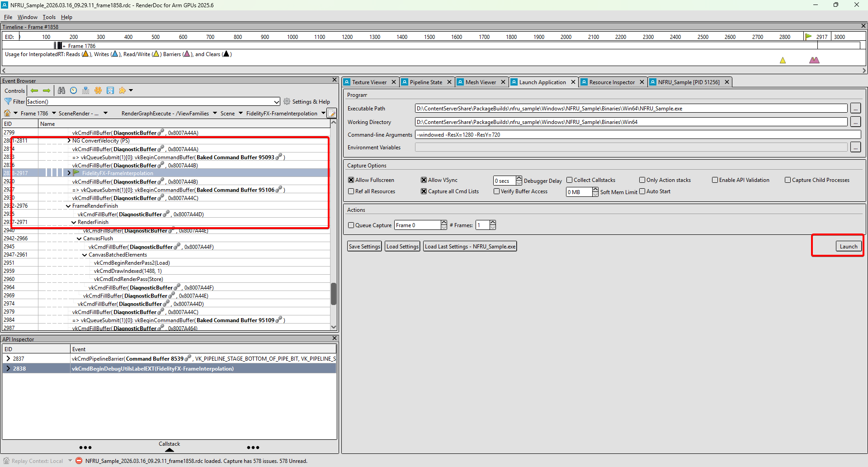Open the Scene breadcrumb dropdown arrow

(241, 113)
